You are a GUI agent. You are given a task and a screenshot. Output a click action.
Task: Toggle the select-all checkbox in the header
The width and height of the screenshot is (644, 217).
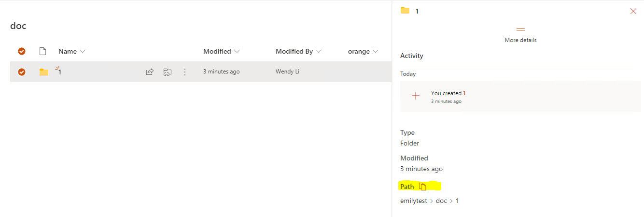click(x=22, y=51)
